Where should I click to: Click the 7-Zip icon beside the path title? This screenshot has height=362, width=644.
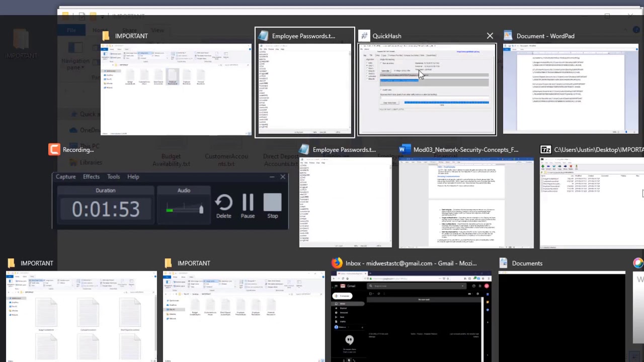click(x=545, y=150)
